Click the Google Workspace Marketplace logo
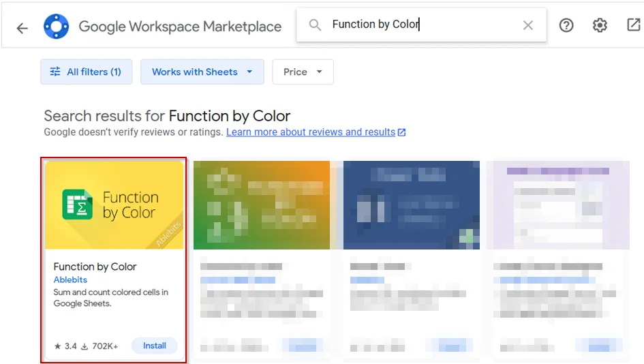Viewport: 644px width, 364px height. pyautogui.click(x=57, y=27)
